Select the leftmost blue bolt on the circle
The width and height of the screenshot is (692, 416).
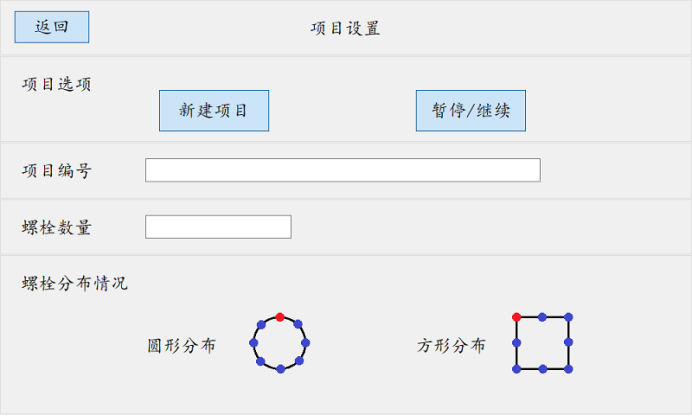[254, 343]
